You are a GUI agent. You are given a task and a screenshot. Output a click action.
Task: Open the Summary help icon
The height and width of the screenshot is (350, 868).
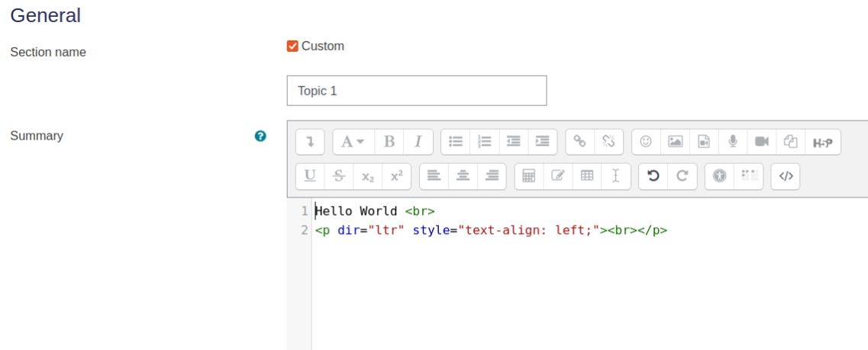point(260,136)
